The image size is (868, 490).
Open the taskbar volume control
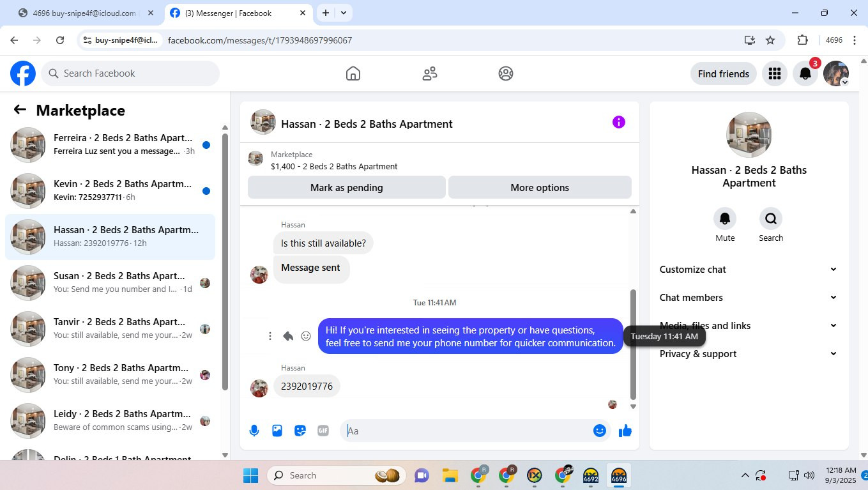click(809, 475)
